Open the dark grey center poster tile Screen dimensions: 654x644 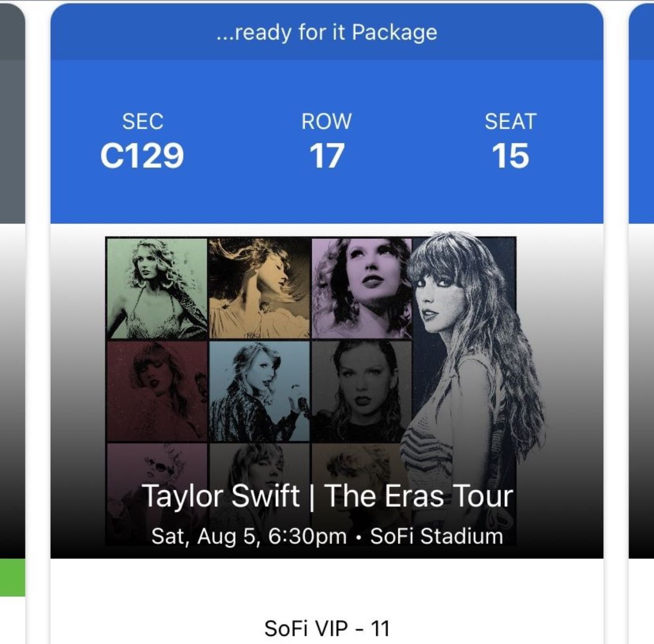pos(361,391)
